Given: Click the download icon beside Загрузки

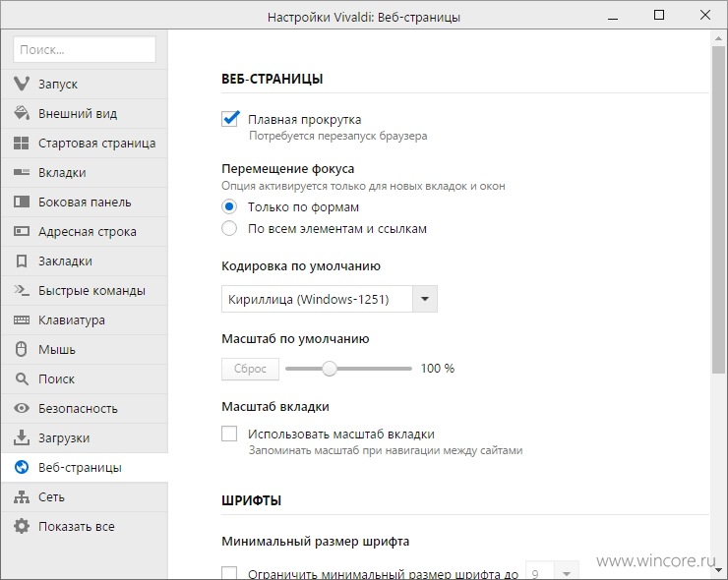Looking at the screenshot, I should click(x=22, y=437).
